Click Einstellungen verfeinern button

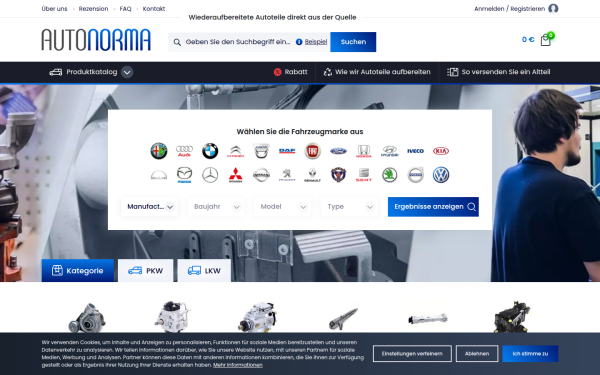click(412, 354)
